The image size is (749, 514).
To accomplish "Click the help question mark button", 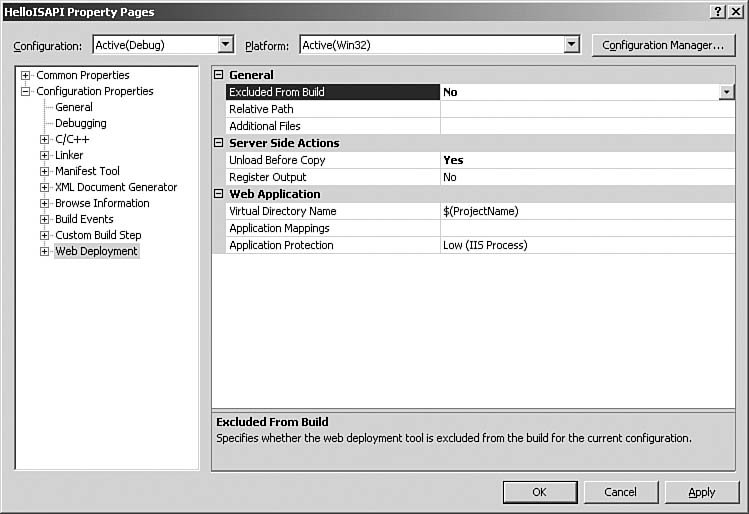I will click(718, 12).
